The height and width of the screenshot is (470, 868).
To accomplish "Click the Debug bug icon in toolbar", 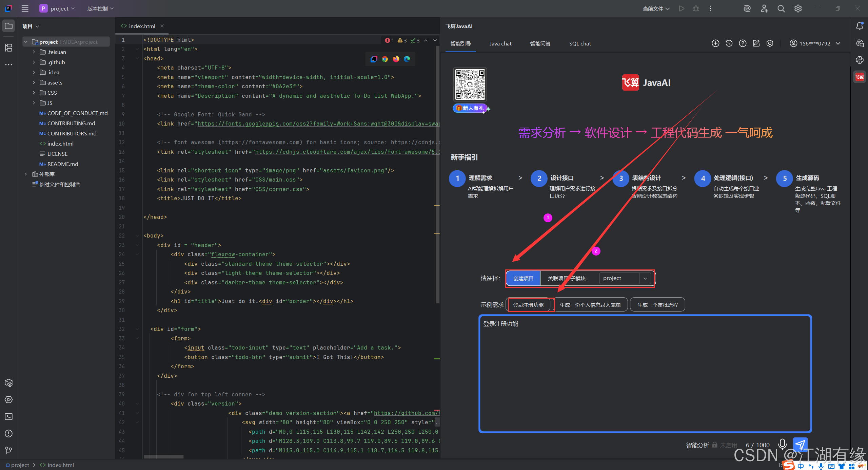I will click(696, 8).
